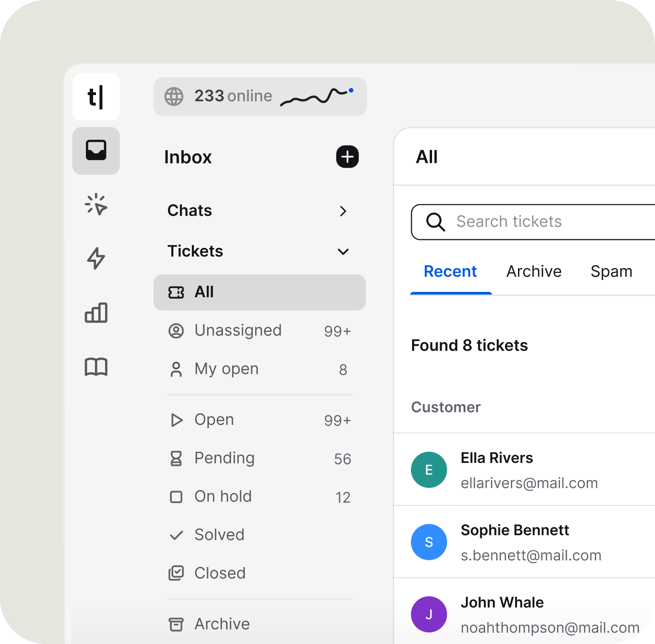Open Sophie Bennett ticket row

524,542
